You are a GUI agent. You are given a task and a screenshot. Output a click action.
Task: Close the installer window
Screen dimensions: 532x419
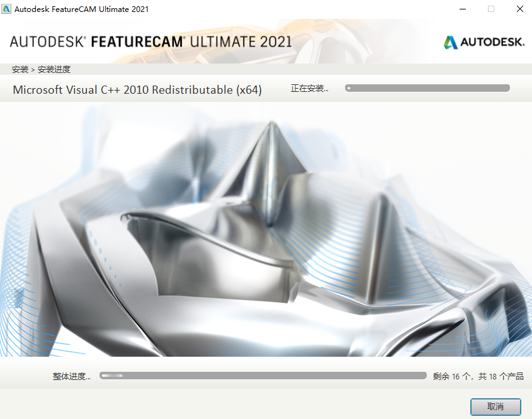click(520, 9)
